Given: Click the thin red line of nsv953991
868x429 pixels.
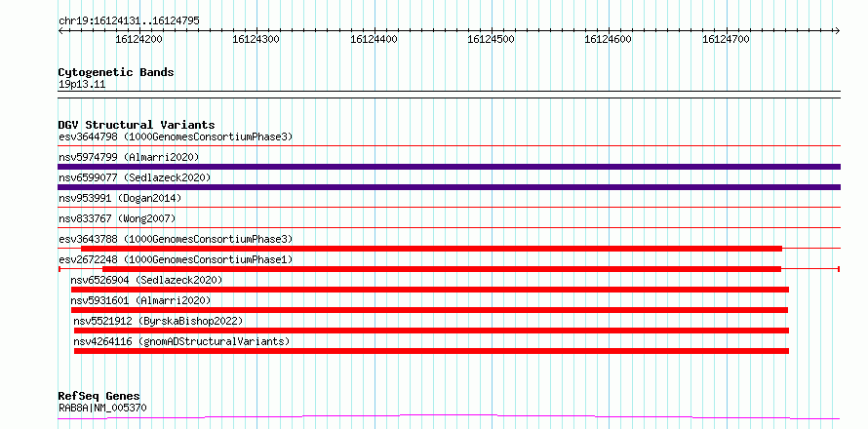Looking at the screenshot, I should [x=449, y=208].
